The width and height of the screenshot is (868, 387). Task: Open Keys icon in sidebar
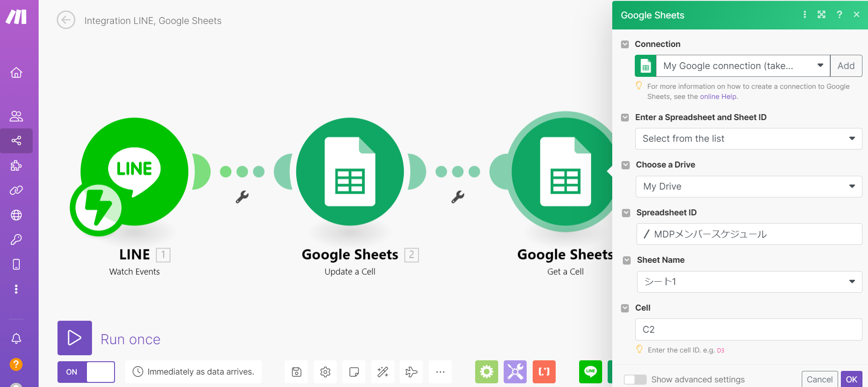(x=16, y=240)
